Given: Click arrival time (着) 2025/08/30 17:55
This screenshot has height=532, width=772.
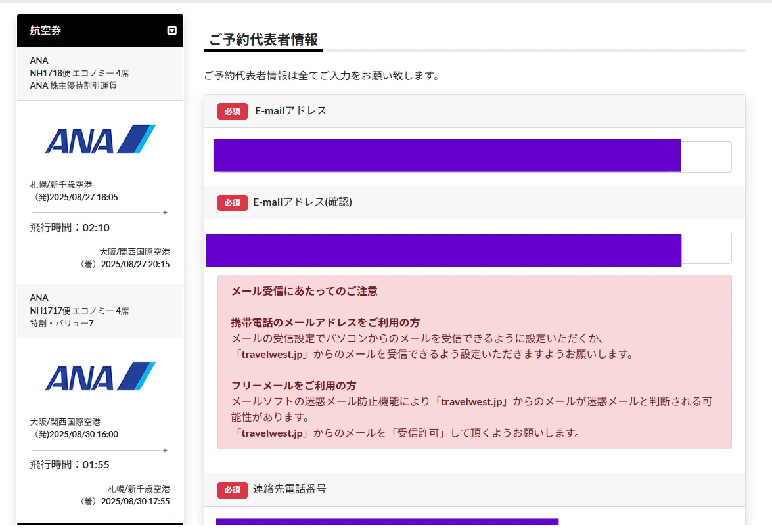Looking at the screenshot, I should (125, 502).
